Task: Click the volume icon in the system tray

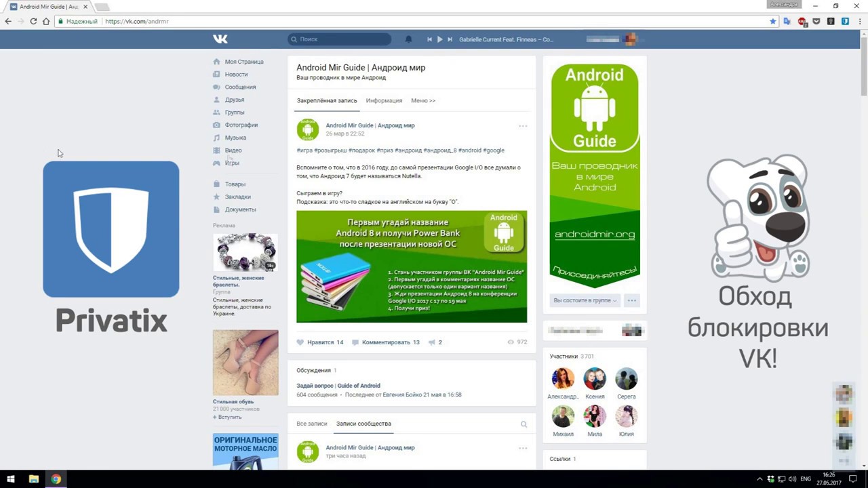Action: (792, 479)
